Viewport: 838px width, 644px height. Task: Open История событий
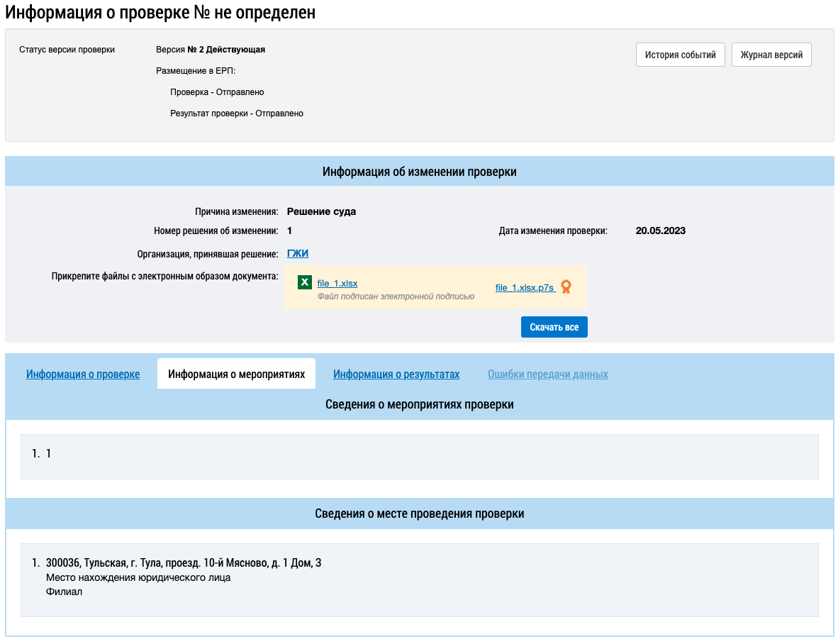680,55
